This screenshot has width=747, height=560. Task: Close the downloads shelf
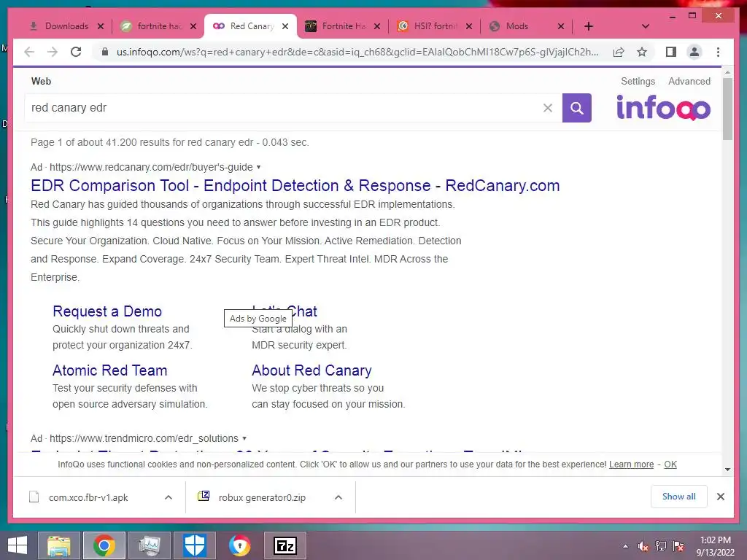[x=721, y=497]
